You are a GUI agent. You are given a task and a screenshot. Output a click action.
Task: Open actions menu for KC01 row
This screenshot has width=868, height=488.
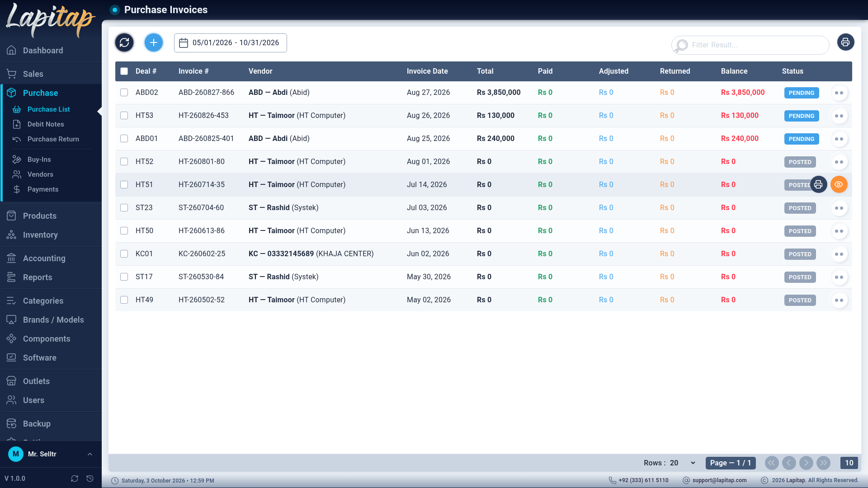(x=839, y=254)
